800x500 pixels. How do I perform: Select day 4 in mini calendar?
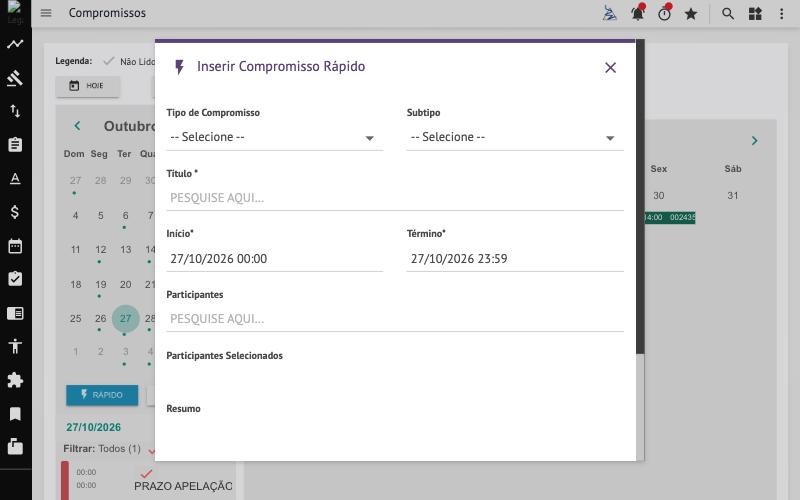point(76,215)
